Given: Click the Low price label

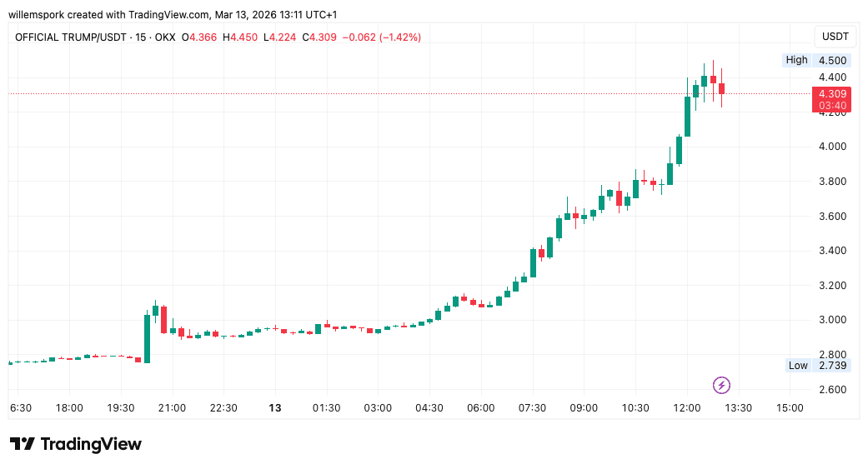Looking at the screenshot, I should pos(798,366).
